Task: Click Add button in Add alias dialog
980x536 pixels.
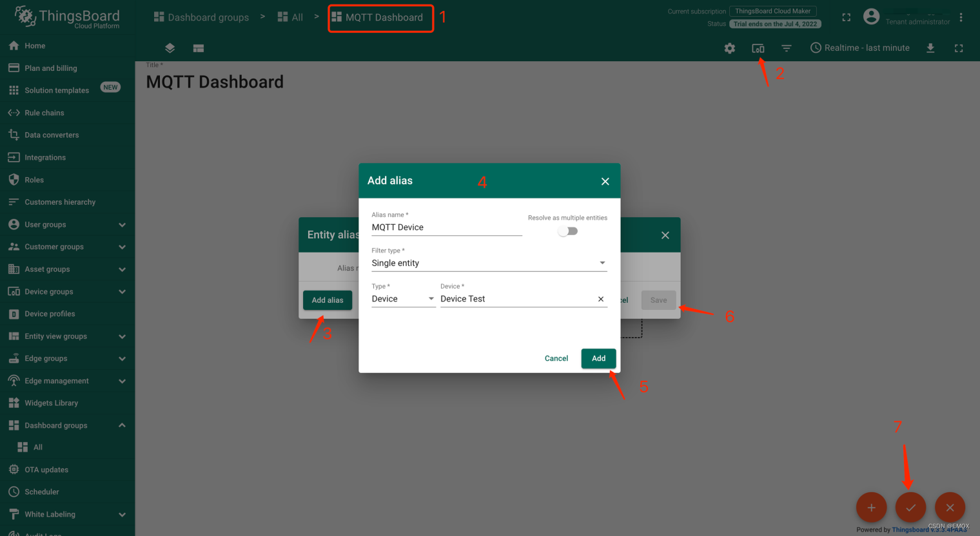Action: (x=598, y=358)
